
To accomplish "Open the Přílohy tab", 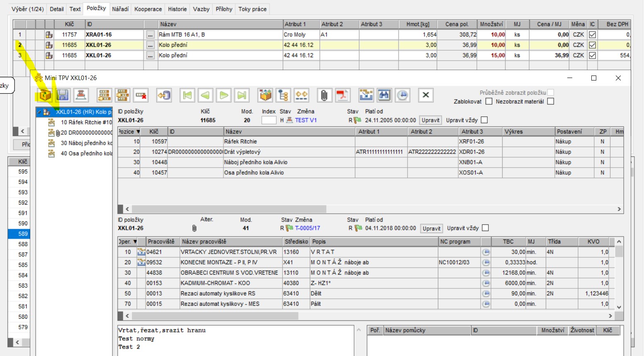I will click(224, 9).
